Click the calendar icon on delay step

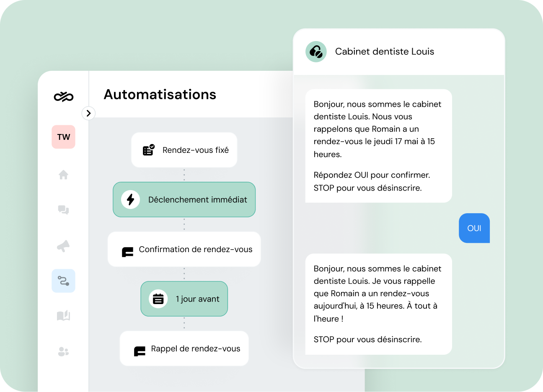(x=158, y=299)
